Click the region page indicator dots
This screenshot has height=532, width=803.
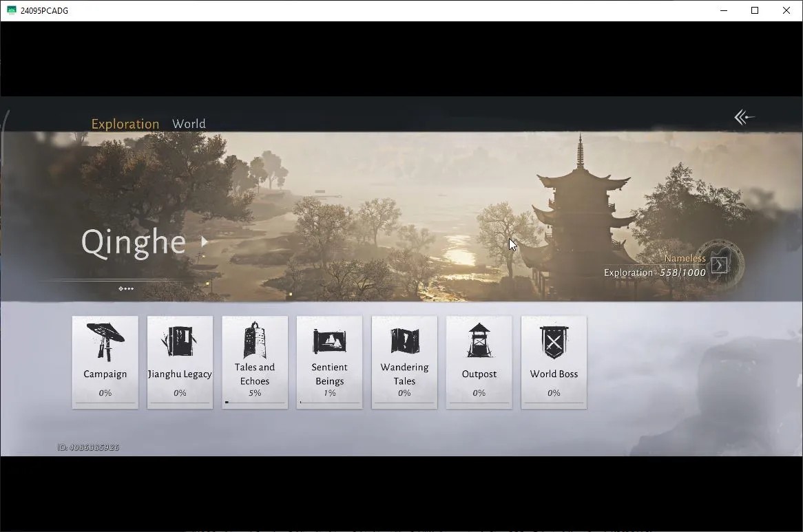click(x=126, y=288)
